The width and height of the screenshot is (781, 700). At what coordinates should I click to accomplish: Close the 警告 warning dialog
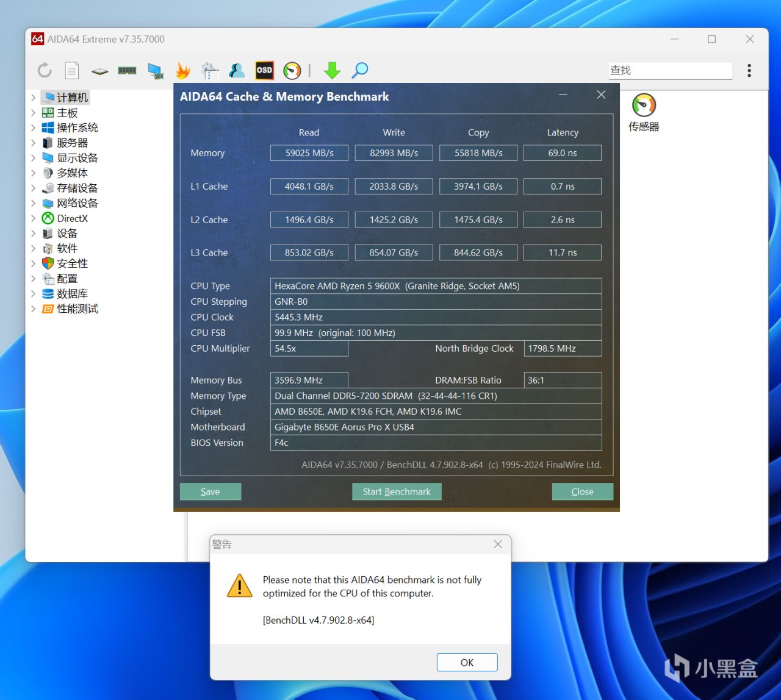coord(498,544)
